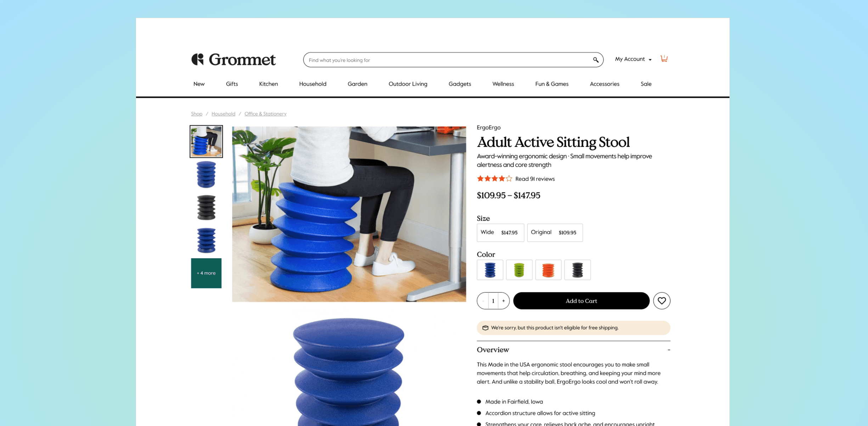
Task: Click the star rating icons
Action: pos(494,179)
